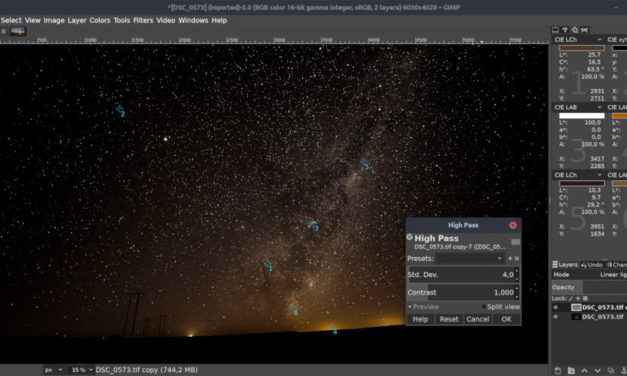Select the DSC_0573 image thumbnail tab
The width and height of the screenshot is (627, 376).
point(18,31)
